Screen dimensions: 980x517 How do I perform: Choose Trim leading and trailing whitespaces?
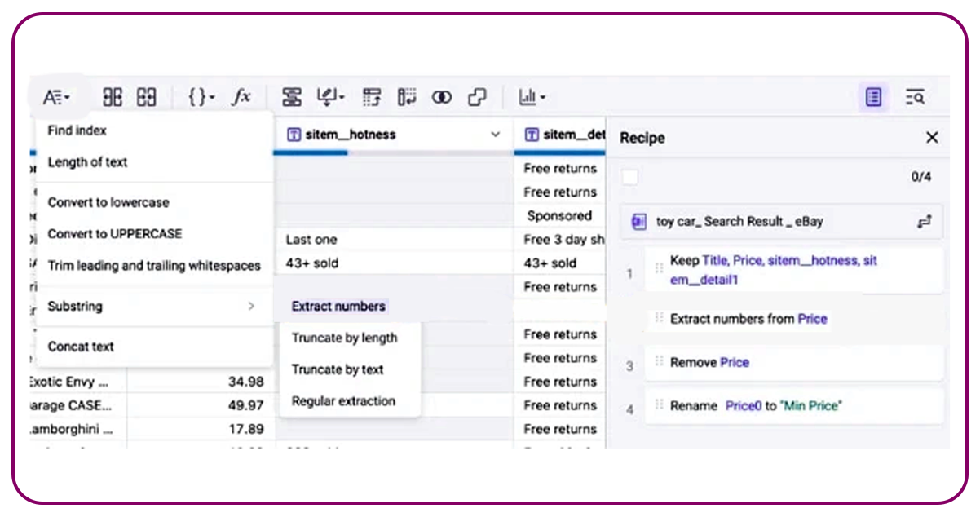[x=154, y=266]
